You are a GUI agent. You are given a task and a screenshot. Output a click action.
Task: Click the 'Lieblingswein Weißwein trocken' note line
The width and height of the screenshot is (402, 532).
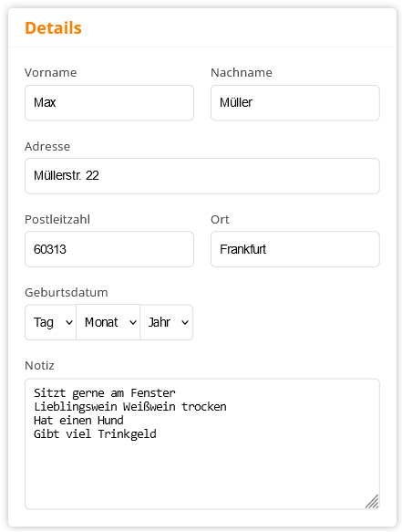[130, 406]
